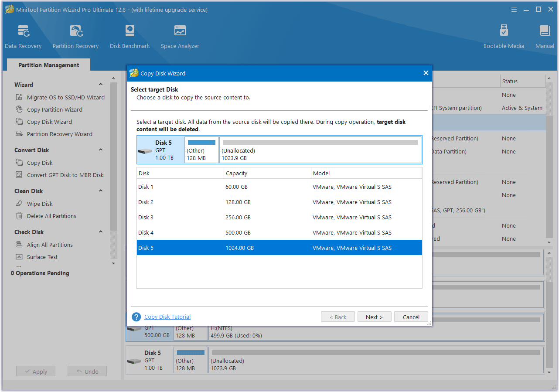This screenshot has height=392, width=559.
Task: Click Active & System status cell
Action: pos(522,108)
